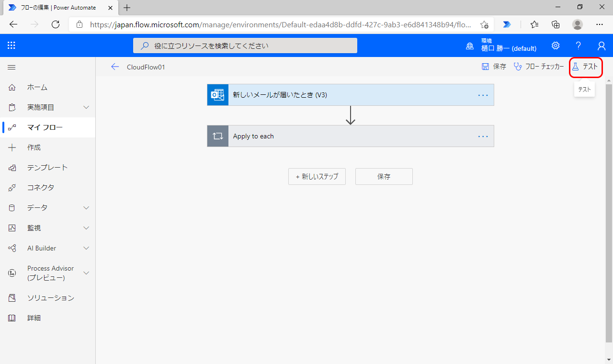613x364 pixels.
Task: Open the Help question mark icon
Action: (x=579, y=45)
